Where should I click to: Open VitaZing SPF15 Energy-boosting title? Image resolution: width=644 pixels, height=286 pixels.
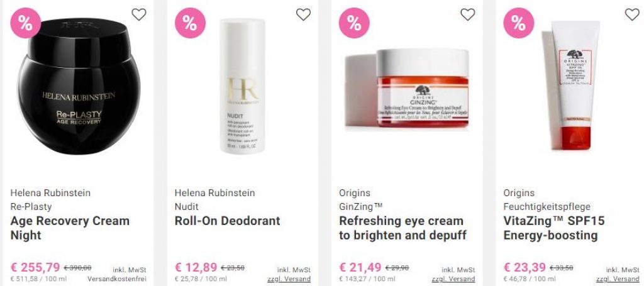pos(554,228)
